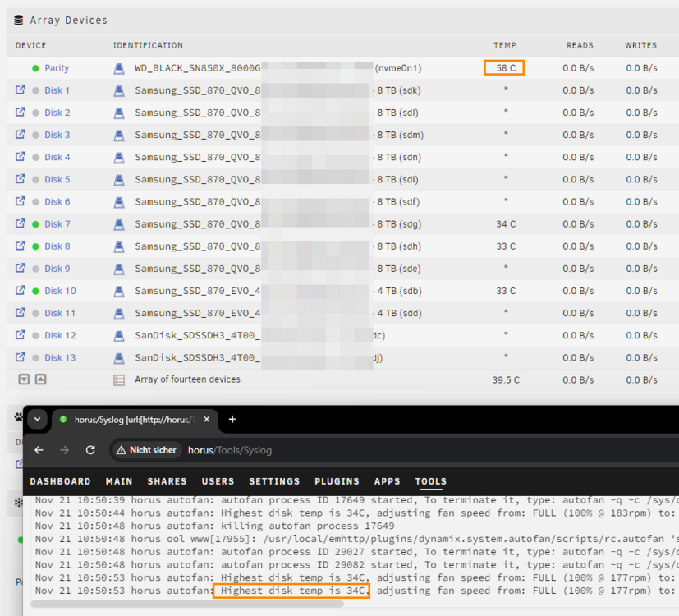This screenshot has width=679, height=616.
Task: Click Disk 8 green status indicator
Action: tap(35, 246)
